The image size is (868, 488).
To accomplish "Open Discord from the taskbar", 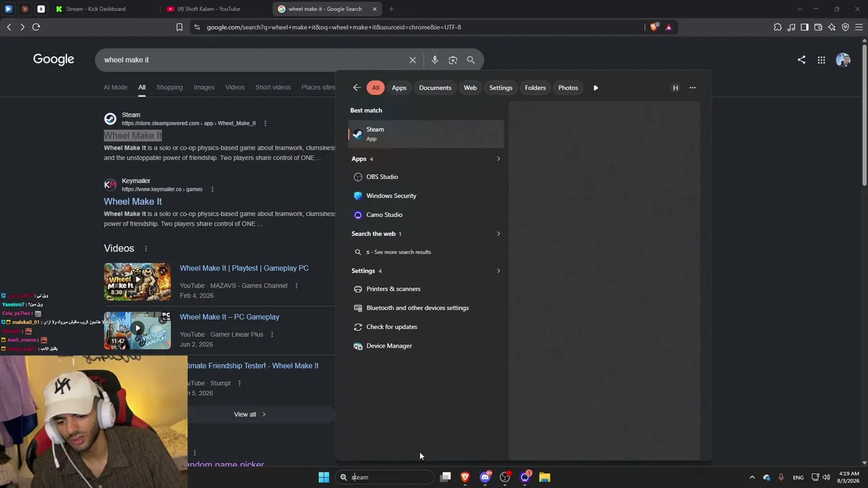I will tap(485, 477).
